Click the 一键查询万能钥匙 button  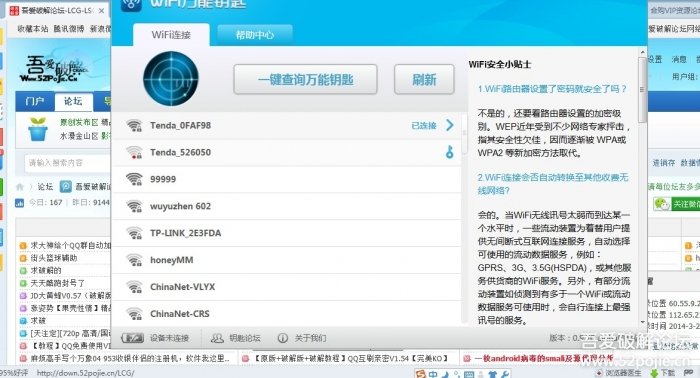click(x=305, y=79)
